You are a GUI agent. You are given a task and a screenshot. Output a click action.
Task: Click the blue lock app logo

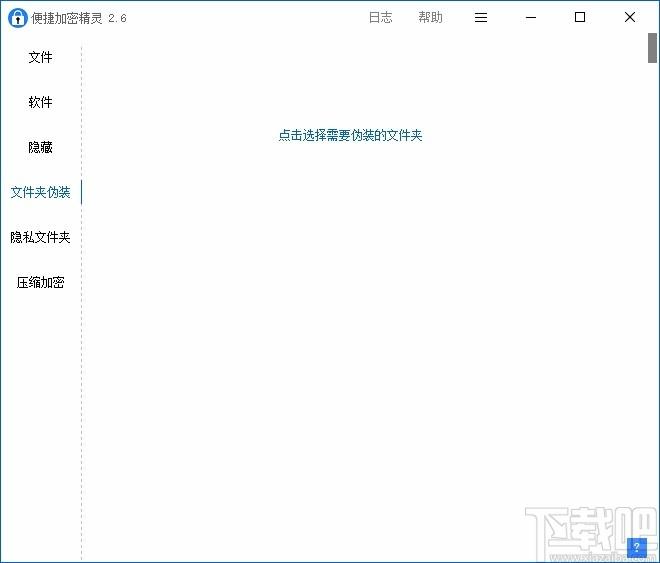18,18
